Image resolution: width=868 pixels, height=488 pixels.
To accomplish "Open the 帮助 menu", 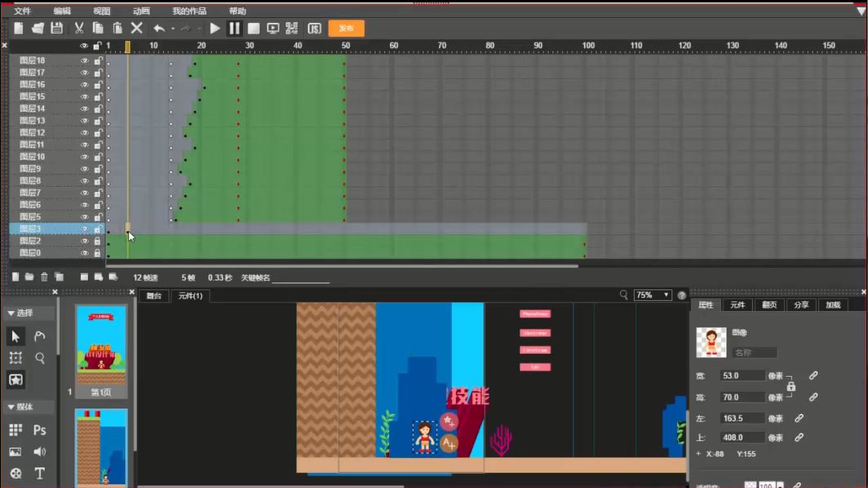I will [237, 11].
